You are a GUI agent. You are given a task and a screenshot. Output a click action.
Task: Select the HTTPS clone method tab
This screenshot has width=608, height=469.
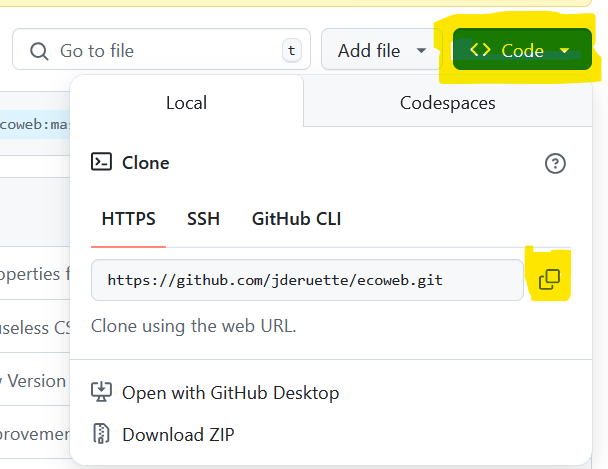pos(128,219)
